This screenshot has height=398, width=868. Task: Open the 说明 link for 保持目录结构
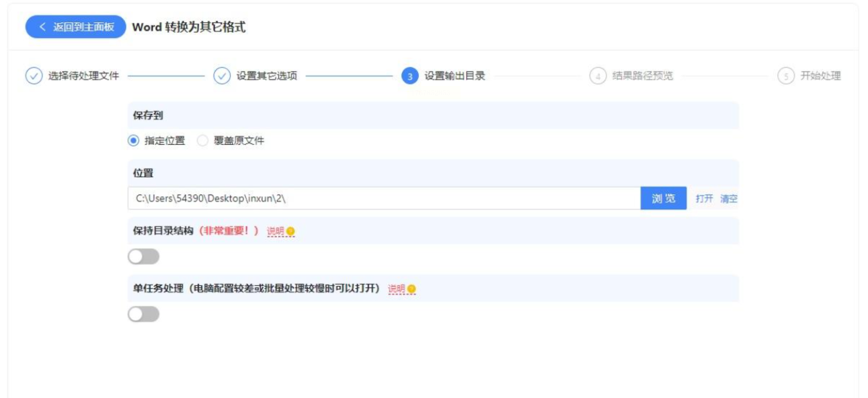(x=275, y=231)
